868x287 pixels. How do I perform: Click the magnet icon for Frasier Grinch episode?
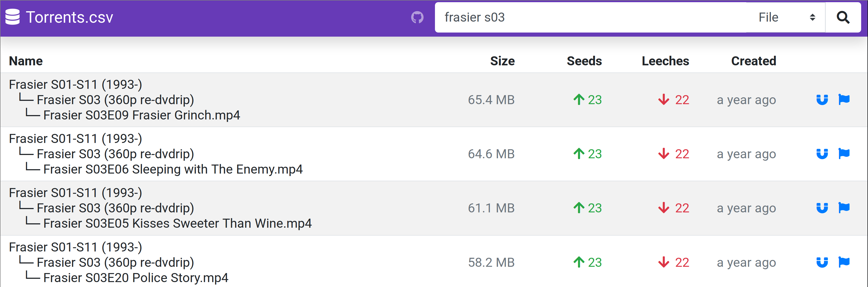coord(822,100)
